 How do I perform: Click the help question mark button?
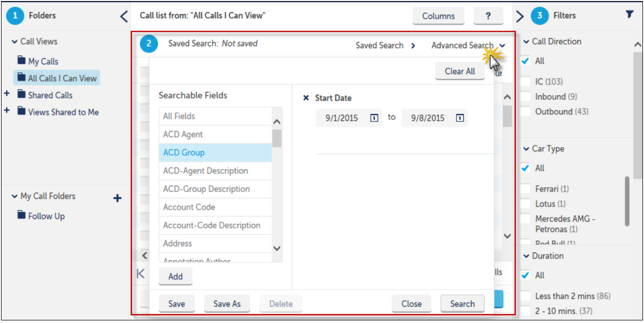pos(488,16)
